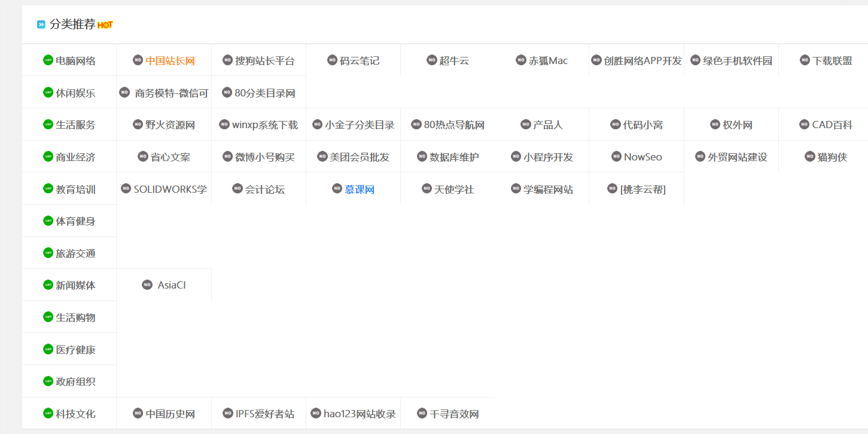Click the green icon next to 休闲娱乐
Image resolution: width=868 pixels, height=434 pixels.
point(48,92)
